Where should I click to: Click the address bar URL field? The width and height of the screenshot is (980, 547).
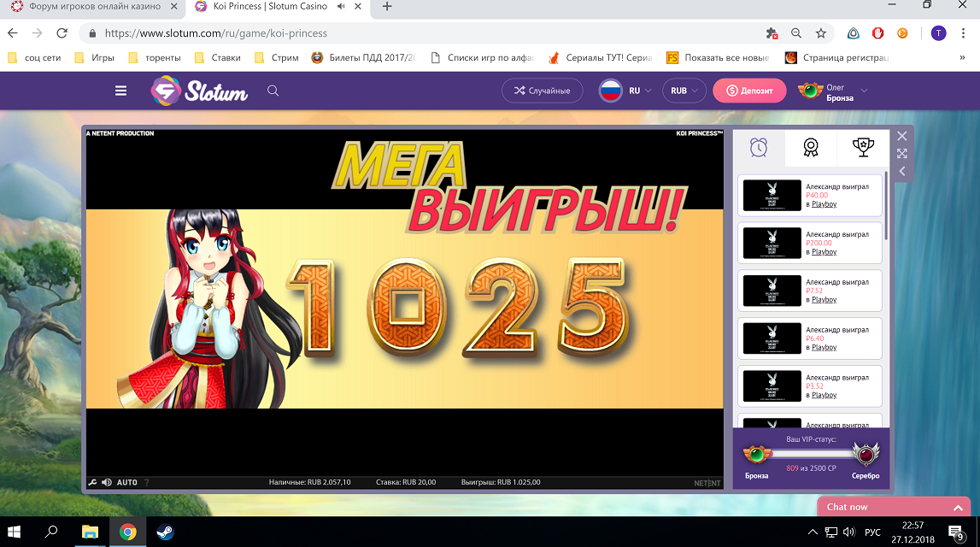coord(425,33)
